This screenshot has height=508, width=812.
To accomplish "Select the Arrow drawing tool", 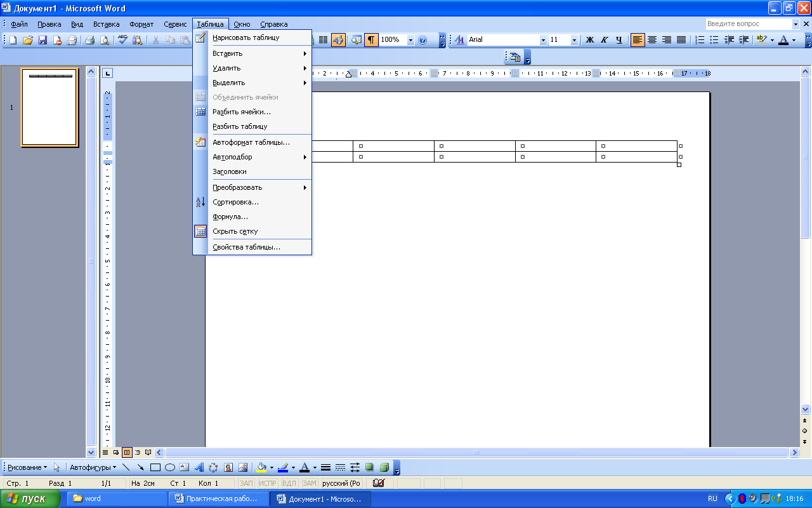I will [140, 467].
